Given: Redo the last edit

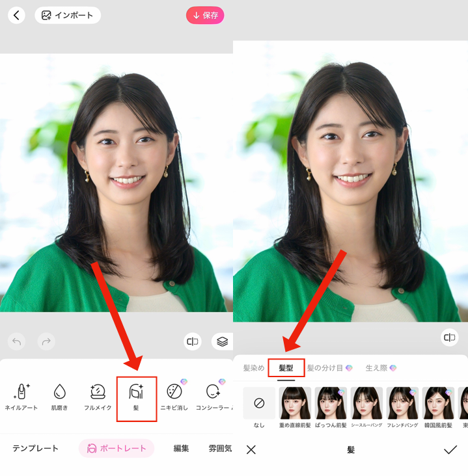Looking at the screenshot, I should pyautogui.click(x=46, y=341).
